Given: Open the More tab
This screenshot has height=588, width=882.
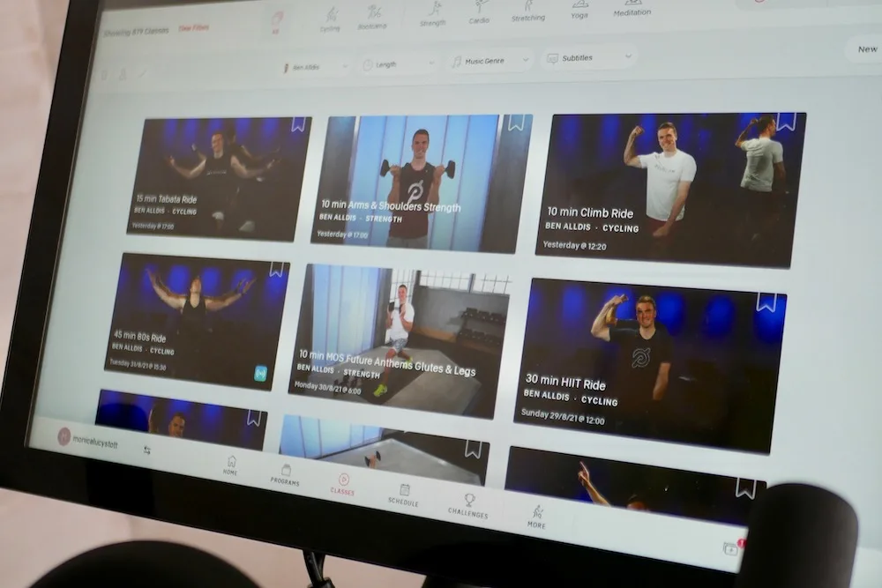Looking at the screenshot, I should (536, 517).
